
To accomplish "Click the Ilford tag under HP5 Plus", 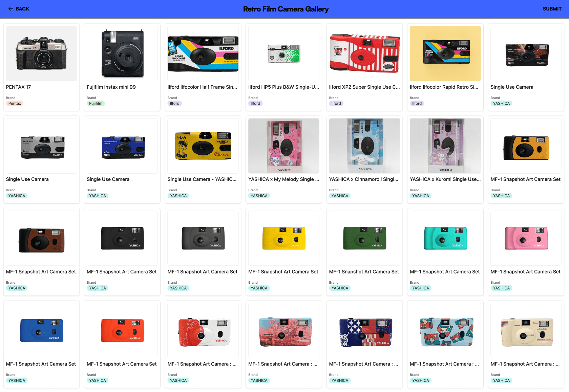I will click(255, 104).
